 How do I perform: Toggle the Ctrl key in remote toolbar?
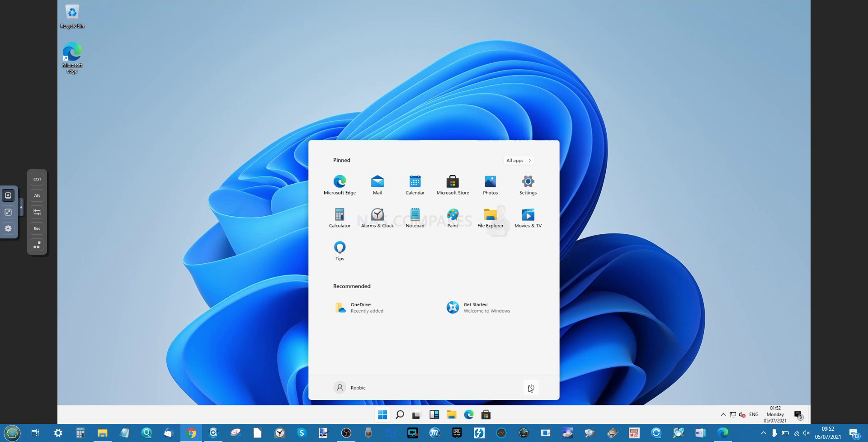(x=37, y=179)
